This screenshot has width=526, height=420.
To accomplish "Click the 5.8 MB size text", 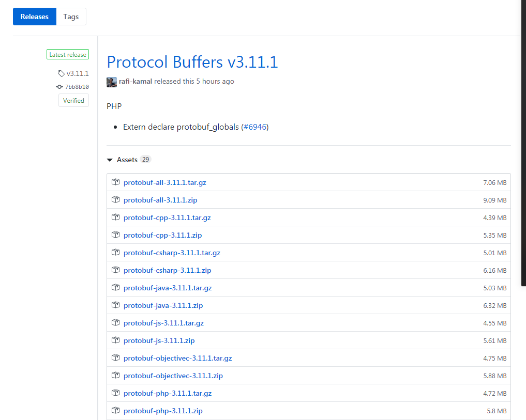I will 497,411.
